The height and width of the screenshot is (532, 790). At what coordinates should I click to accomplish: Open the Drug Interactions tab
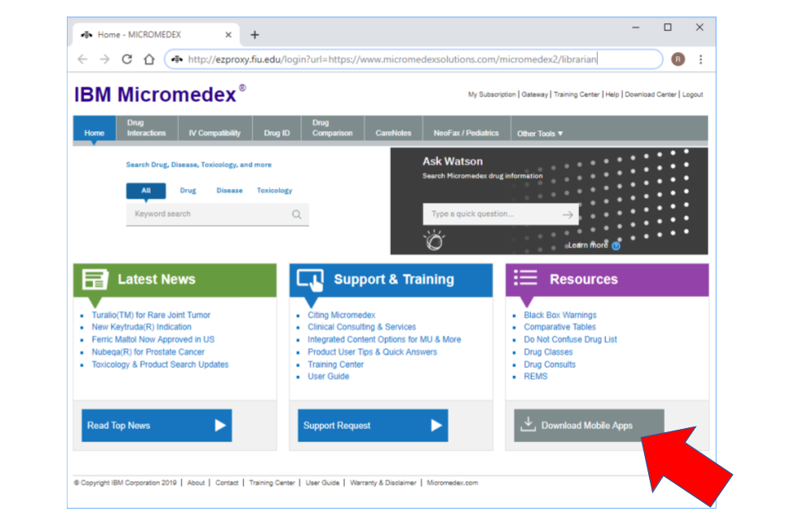tap(146, 128)
